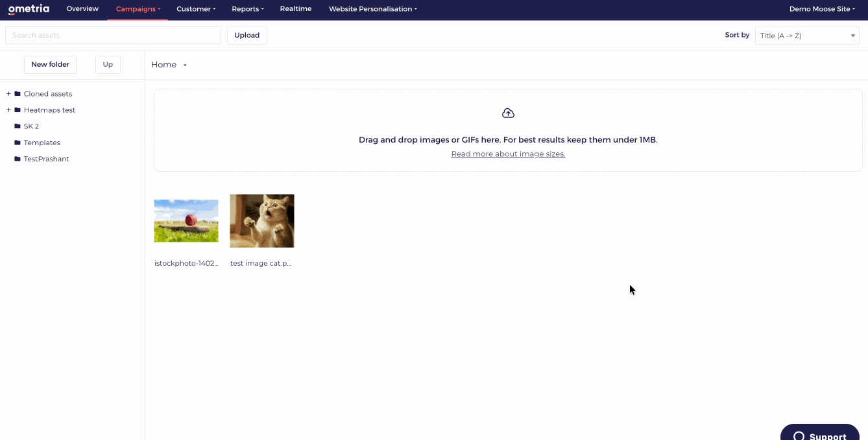Expand the Cloned assets folder

click(8, 94)
